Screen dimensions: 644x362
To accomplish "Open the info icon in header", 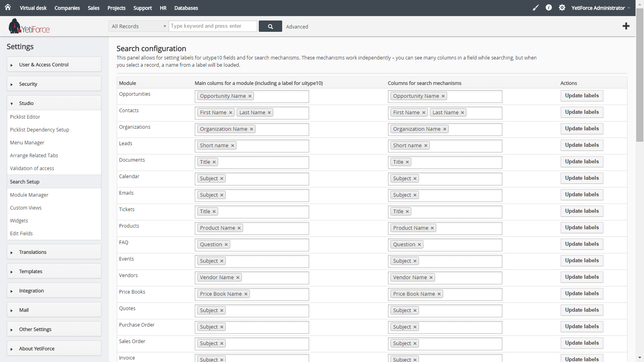I will (x=549, y=8).
